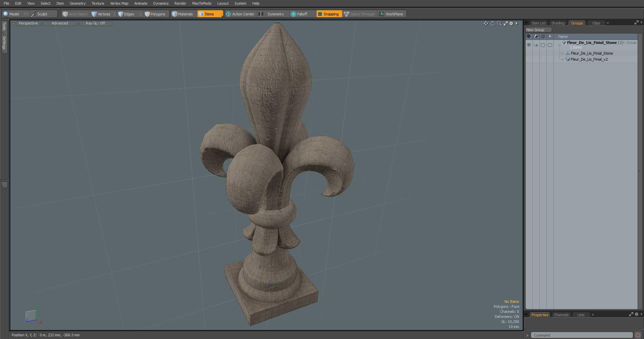Toggle Select Through option
The width and height of the screenshot is (644, 339).
(x=359, y=14)
